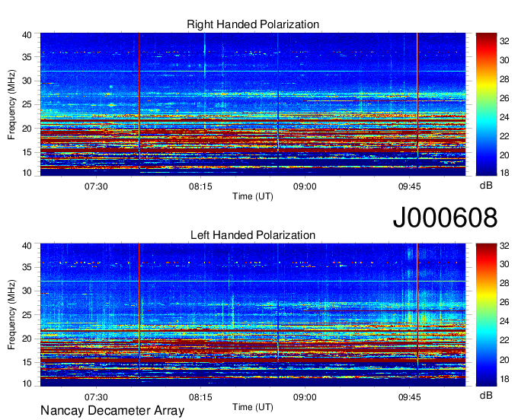518x420 pixels.
Task: Click the Nancay Decameter Array caption
Action: pyautogui.click(x=112, y=411)
